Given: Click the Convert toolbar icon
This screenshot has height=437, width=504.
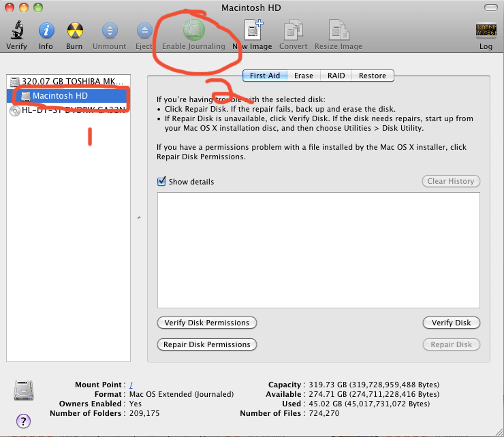Looking at the screenshot, I should tap(293, 30).
